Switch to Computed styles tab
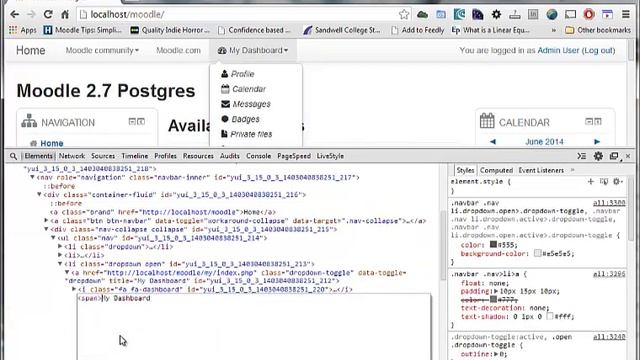The width and height of the screenshot is (640, 360). [496, 170]
